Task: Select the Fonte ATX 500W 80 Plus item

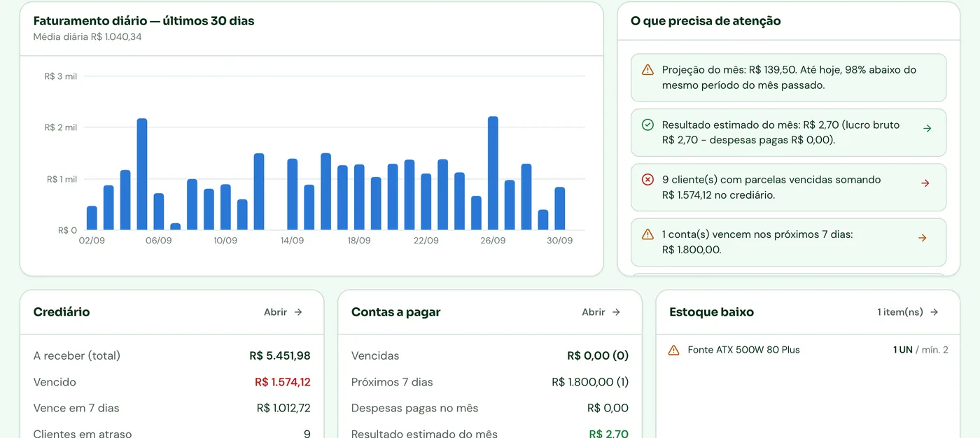Action: (x=808, y=350)
